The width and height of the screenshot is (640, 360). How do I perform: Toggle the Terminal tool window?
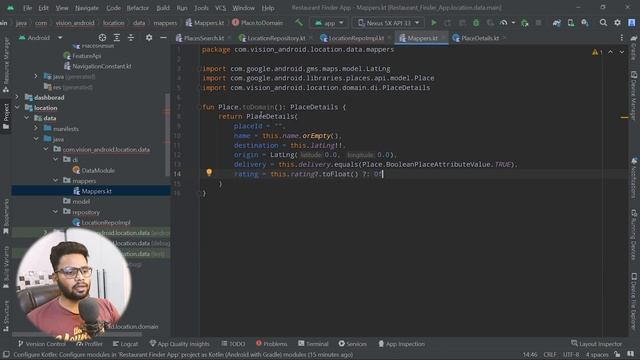tap(313, 344)
